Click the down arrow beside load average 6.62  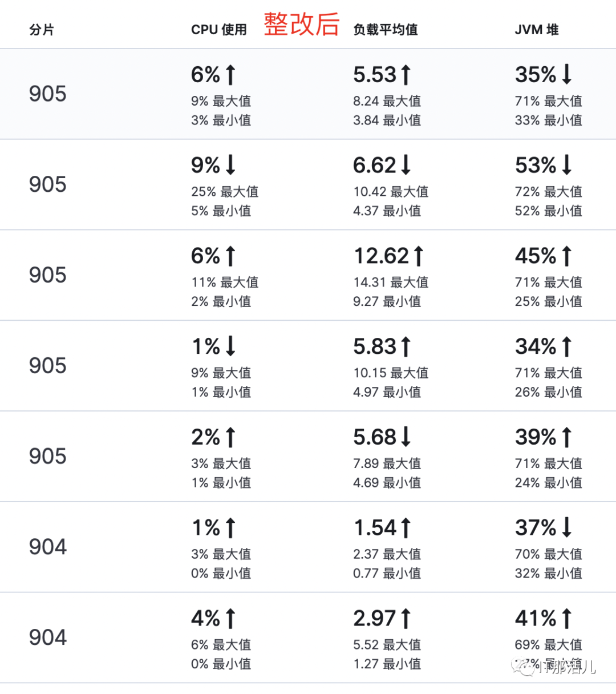click(406, 165)
